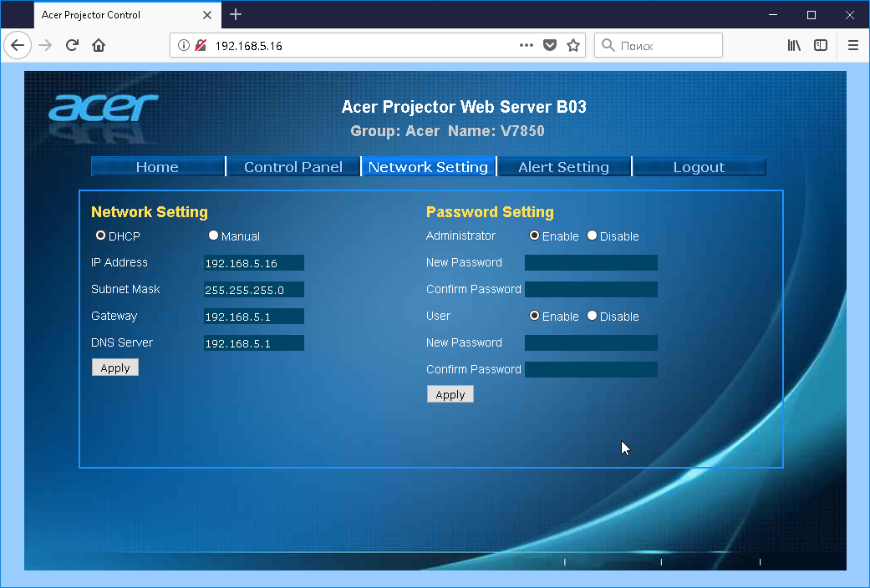Open the browser home page icon
Viewport: 870px width, 588px height.
coord(99,45)
